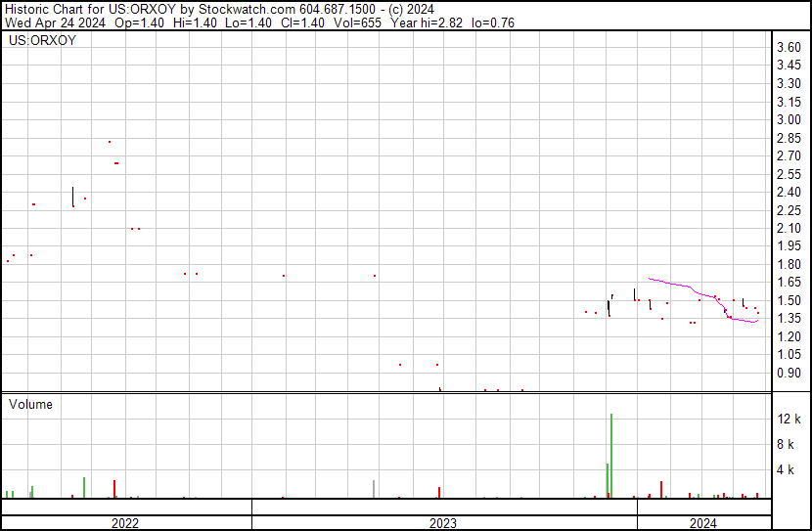
Task: Click the 2.85 price axis label
Action: click(789, 138)
